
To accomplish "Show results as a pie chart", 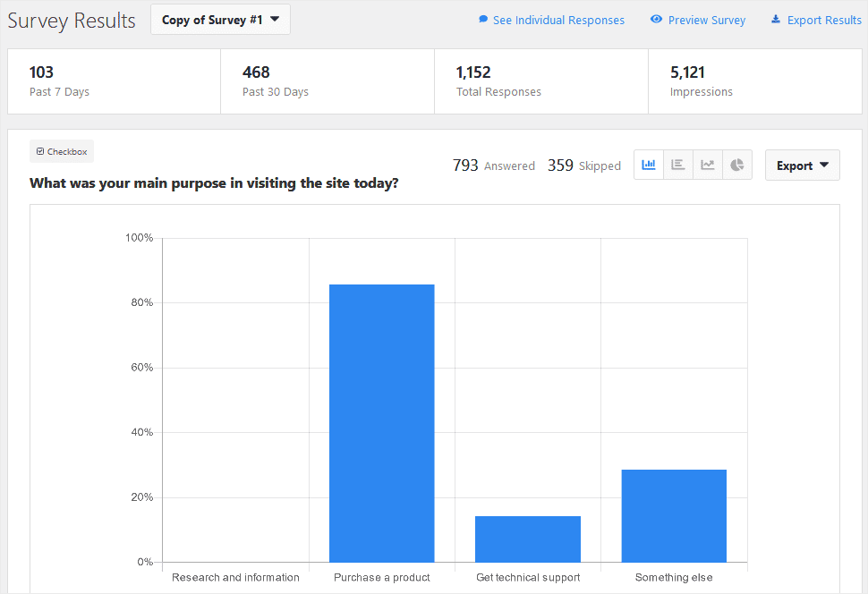I will tap(736, 165).
